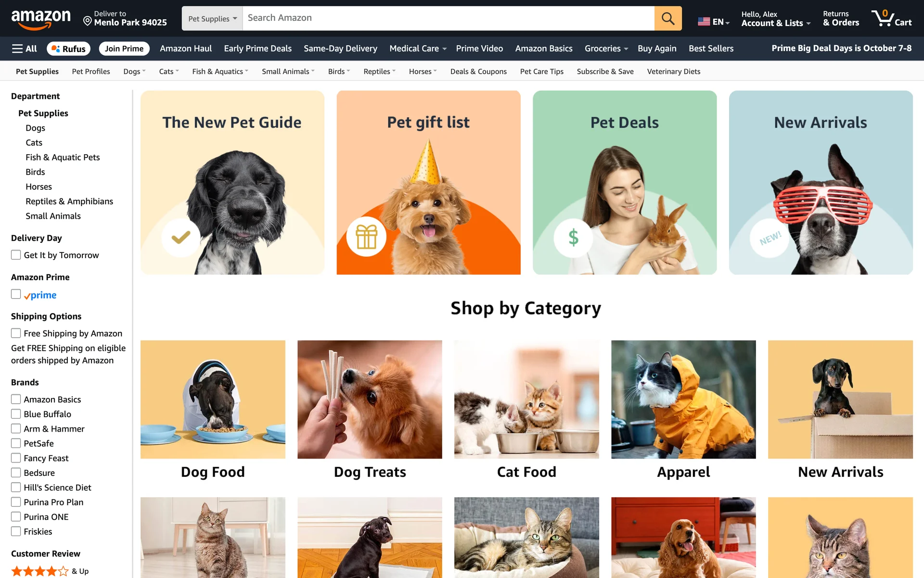Open the All hamburger menu

(x=25, y=49)
